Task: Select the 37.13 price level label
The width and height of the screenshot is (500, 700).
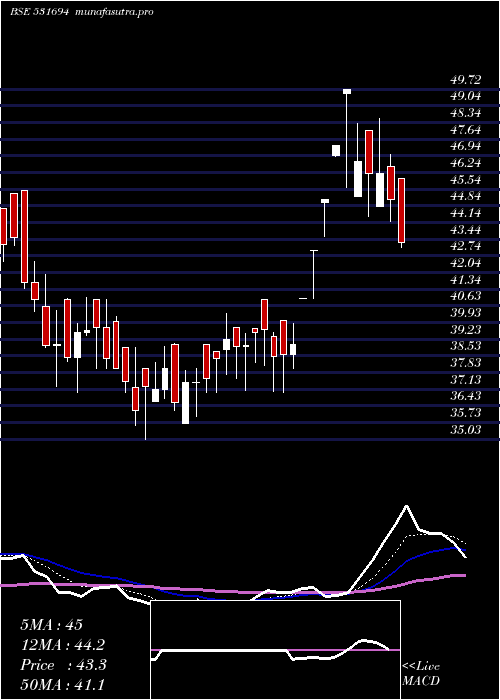Action: [x=466, y=380]
